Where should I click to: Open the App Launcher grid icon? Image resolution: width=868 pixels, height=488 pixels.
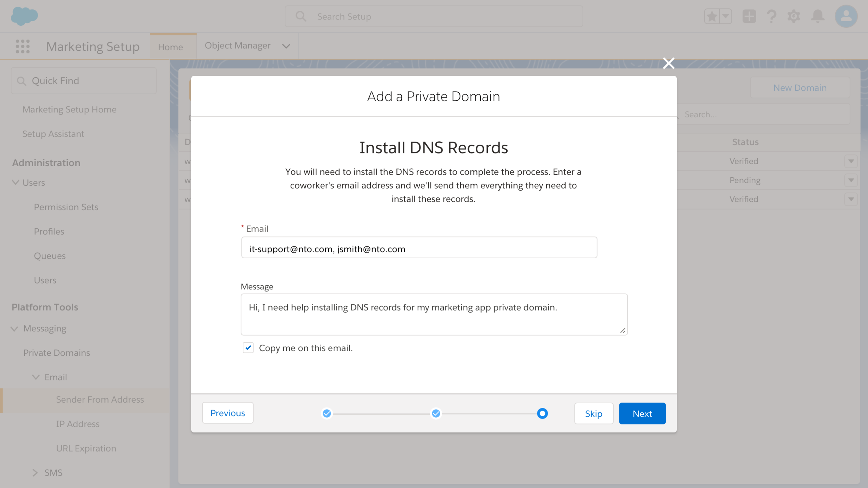[23, 46]
